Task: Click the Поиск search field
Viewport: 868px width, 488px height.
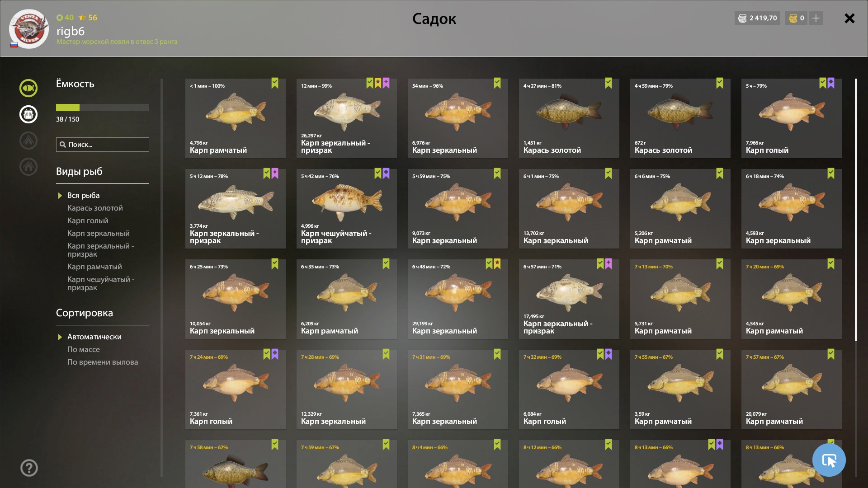Action: (103, 145)
